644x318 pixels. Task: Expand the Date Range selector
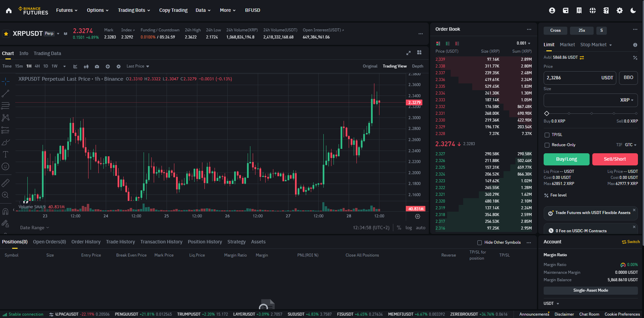(34, 228)
